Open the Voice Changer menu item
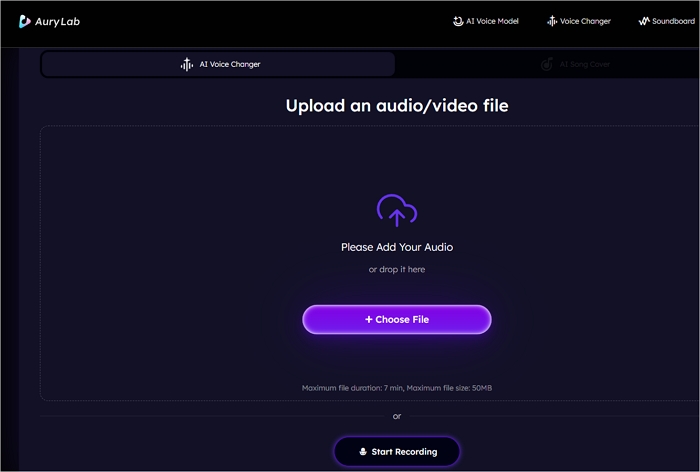Image resolution: width=700 pixels, height=472 pixels. [x=586, y=21]
